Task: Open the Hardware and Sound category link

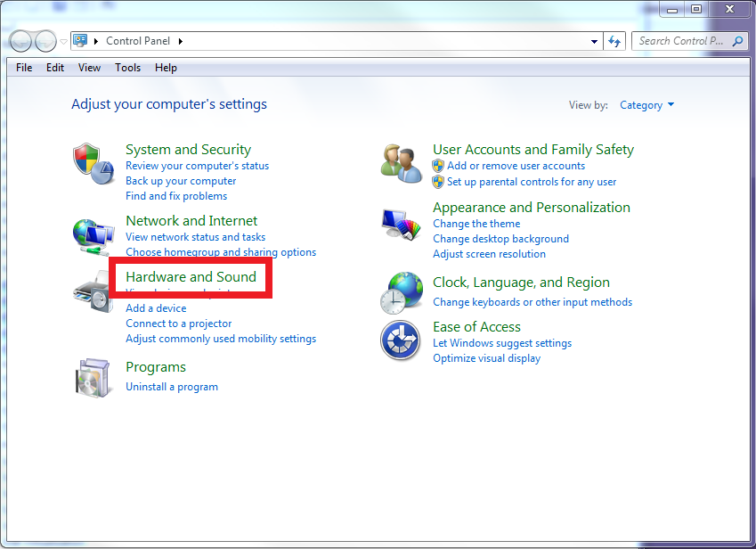Action: click(191, 277)
